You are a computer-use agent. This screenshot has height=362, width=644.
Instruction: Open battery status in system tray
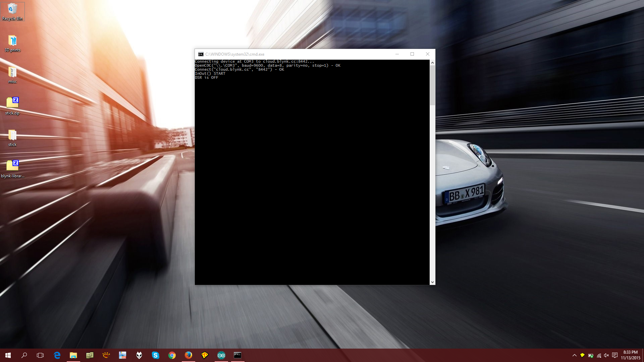[591, 356]
